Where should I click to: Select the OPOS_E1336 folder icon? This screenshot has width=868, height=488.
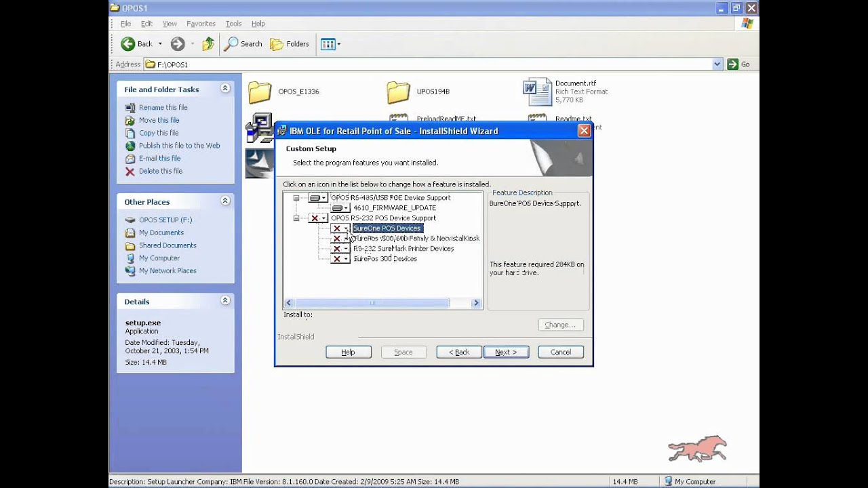pos(260,91)
